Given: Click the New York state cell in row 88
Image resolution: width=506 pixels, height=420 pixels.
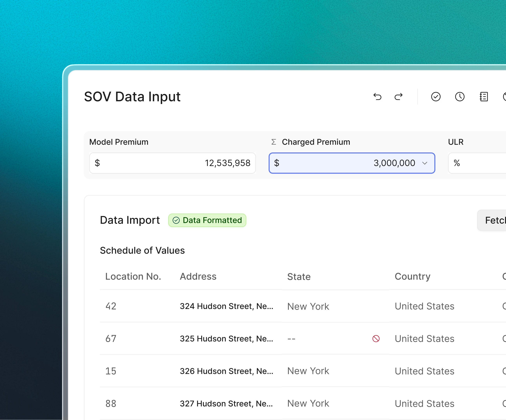Looking at the screenshot, I should point(308,404).
